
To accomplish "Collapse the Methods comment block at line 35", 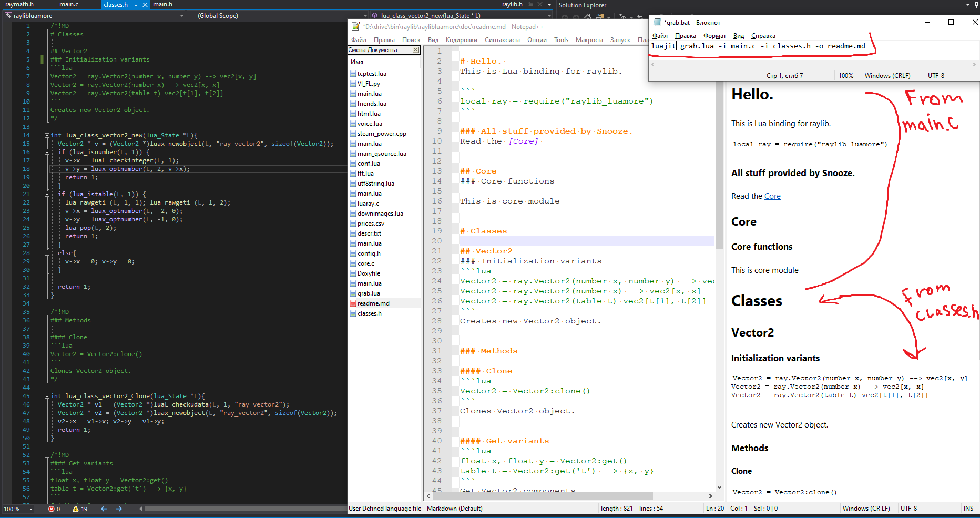I will click(x=47, y=312).
